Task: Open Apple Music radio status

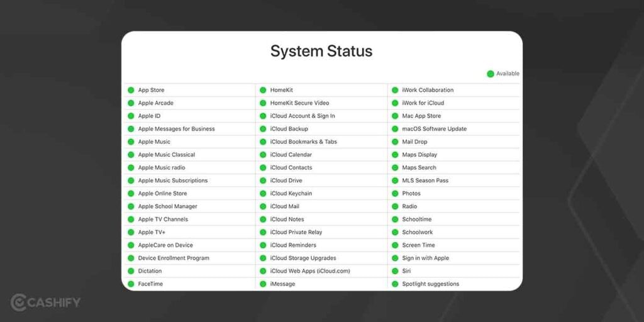Action: click(x=162, y=167)
